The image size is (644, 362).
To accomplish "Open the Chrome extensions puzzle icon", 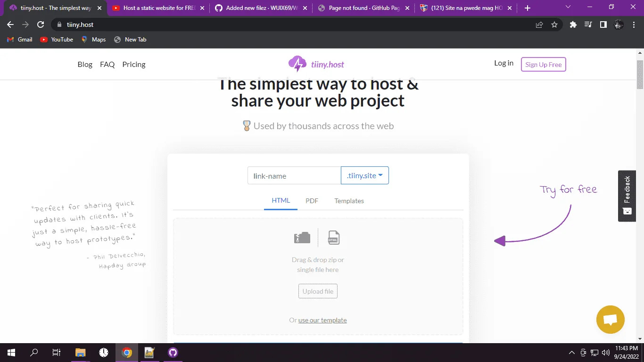I will [x=573, y=25].
